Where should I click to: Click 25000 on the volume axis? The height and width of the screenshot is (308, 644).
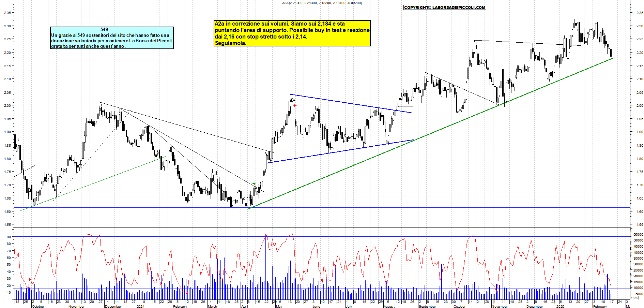tap(638, 270)
